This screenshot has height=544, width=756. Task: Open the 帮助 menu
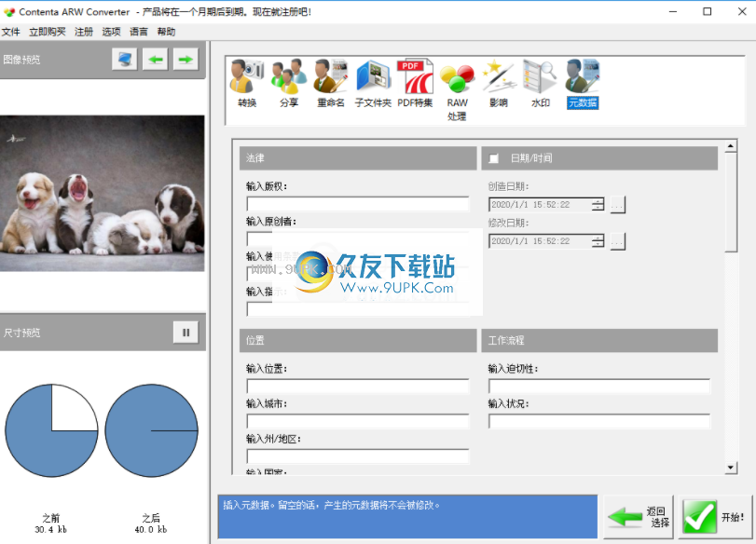pyautogui.click(x=166, y=32)
